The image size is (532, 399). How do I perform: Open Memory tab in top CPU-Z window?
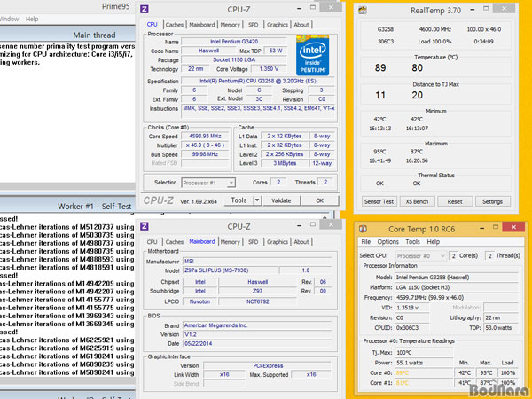click(x=230, y=25)
